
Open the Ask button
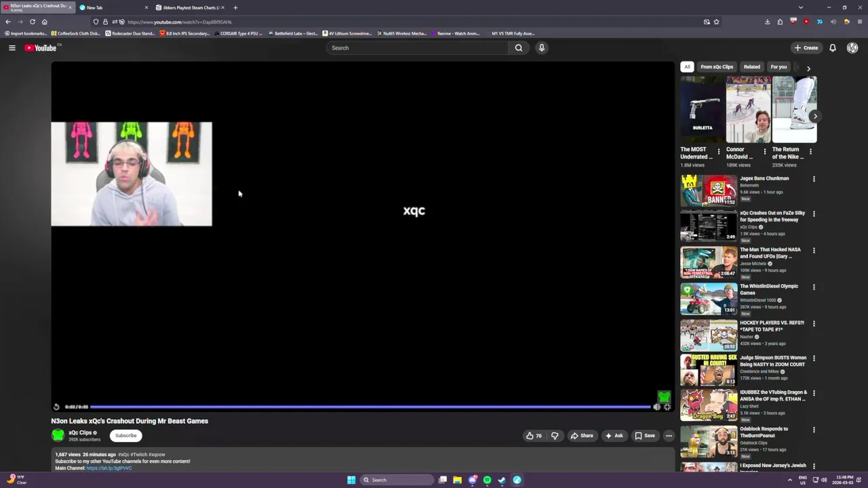tap(614, 436)
